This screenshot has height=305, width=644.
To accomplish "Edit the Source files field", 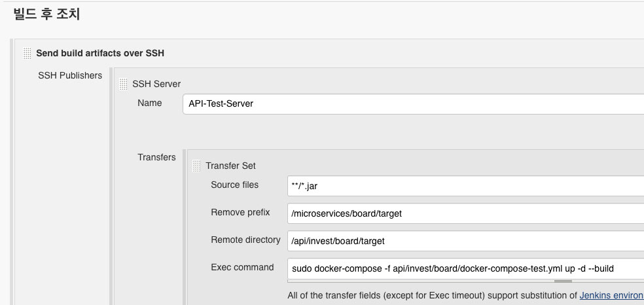I will pos(466,186).
